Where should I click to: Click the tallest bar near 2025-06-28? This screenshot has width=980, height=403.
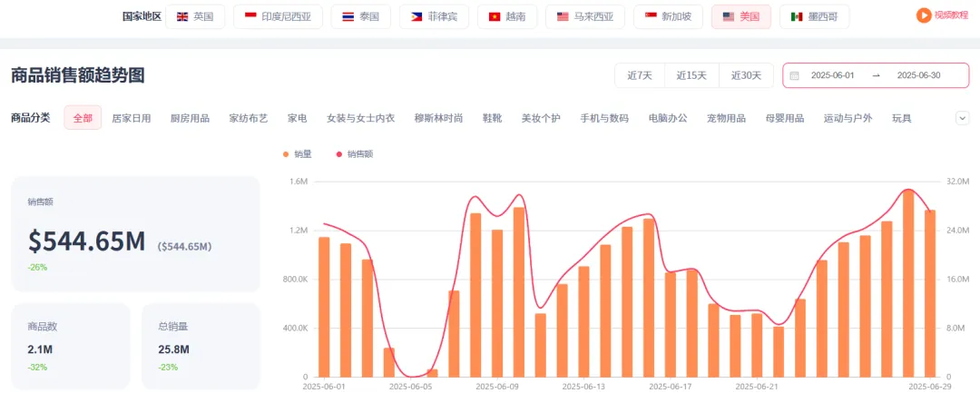(x=908, y=283)
